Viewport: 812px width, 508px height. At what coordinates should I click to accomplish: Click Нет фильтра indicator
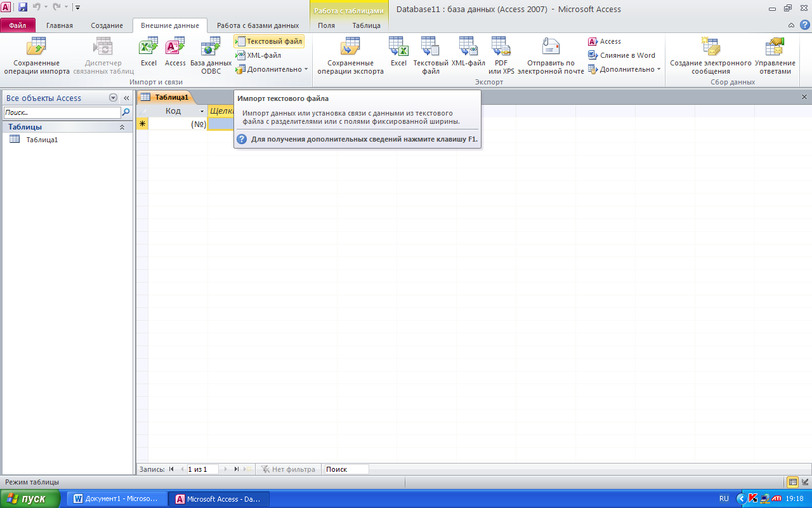tap(288, 469)
